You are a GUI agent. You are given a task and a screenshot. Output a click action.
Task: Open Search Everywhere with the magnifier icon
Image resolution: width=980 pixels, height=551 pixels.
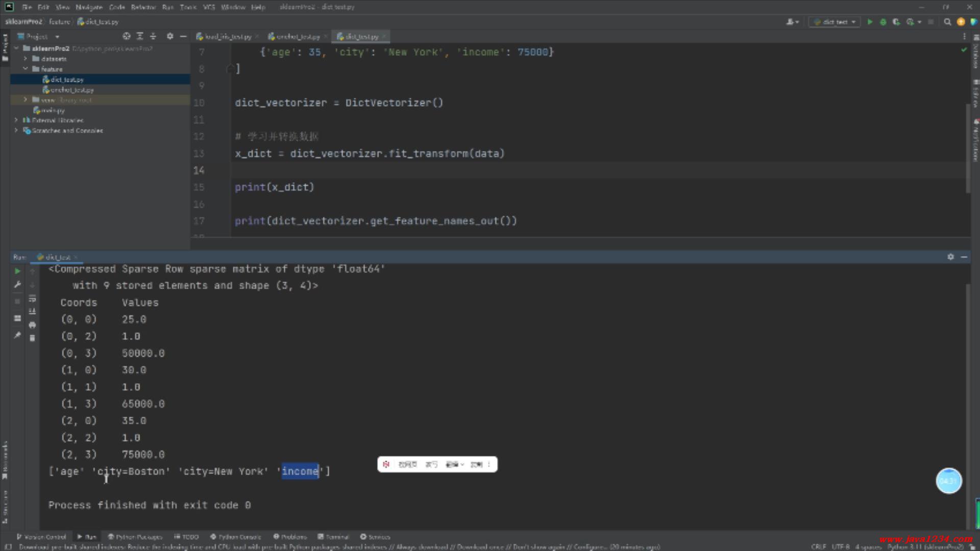947,22
